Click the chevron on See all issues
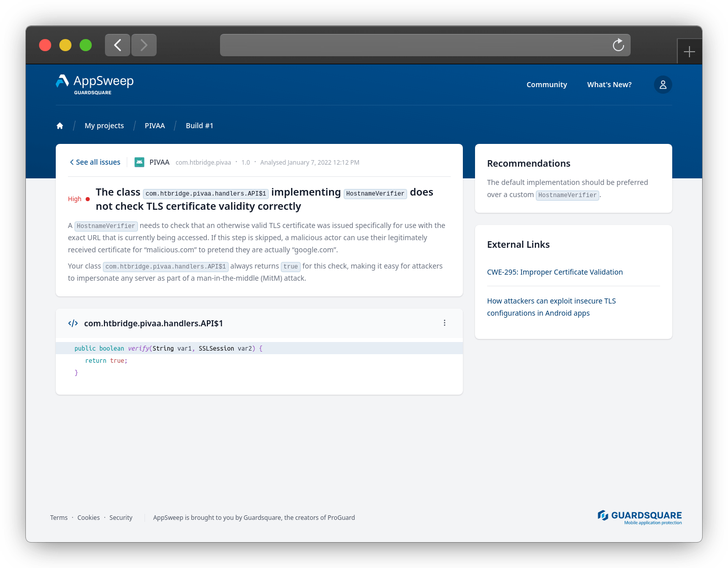This screenshot has height=568, width=728. coord(71,162)
